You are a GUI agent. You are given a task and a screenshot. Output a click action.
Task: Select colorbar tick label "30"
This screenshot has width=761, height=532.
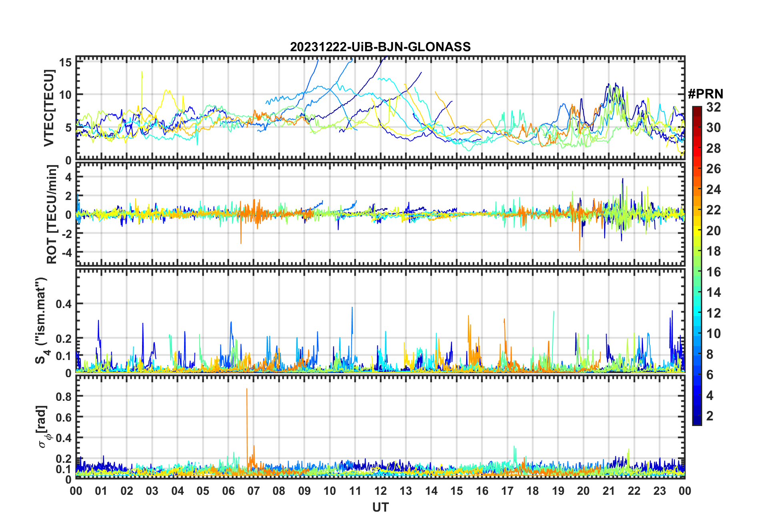point(713,128)
